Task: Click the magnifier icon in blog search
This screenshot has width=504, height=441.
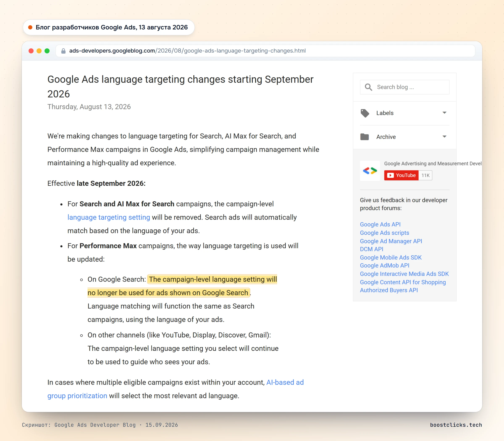Action: 368,87
